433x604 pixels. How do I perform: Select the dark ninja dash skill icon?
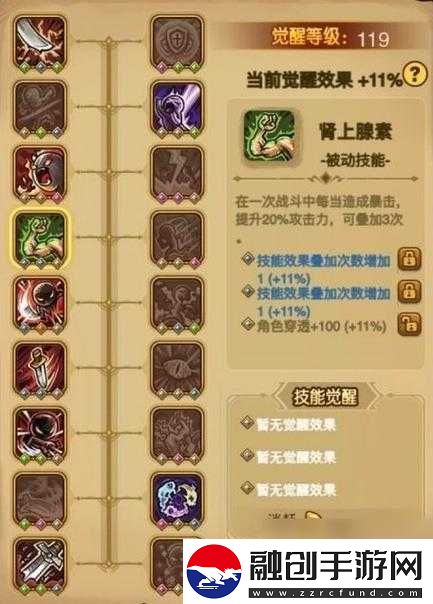(40, 435)
